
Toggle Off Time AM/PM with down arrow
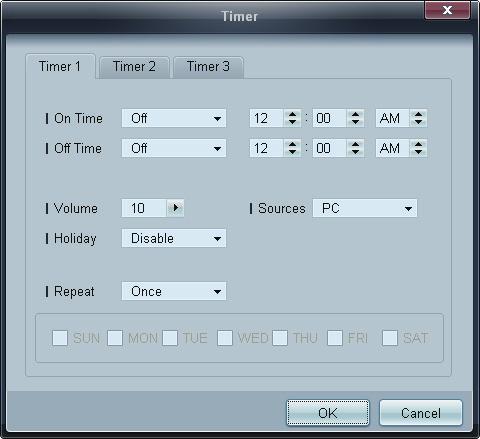coord(418,152)
